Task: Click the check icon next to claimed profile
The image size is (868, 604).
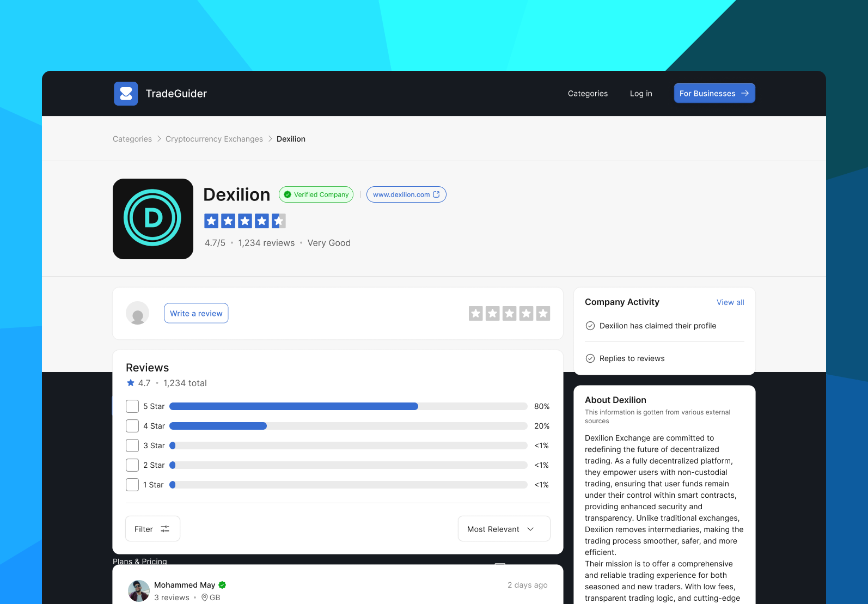Action: [590, 326]
